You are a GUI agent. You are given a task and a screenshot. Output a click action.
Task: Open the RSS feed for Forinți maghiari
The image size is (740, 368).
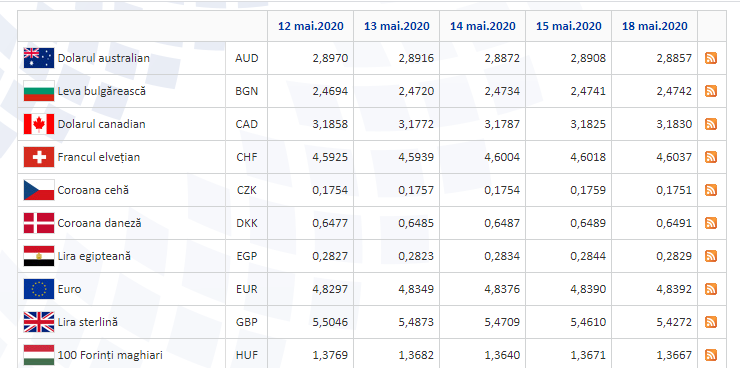711,355
